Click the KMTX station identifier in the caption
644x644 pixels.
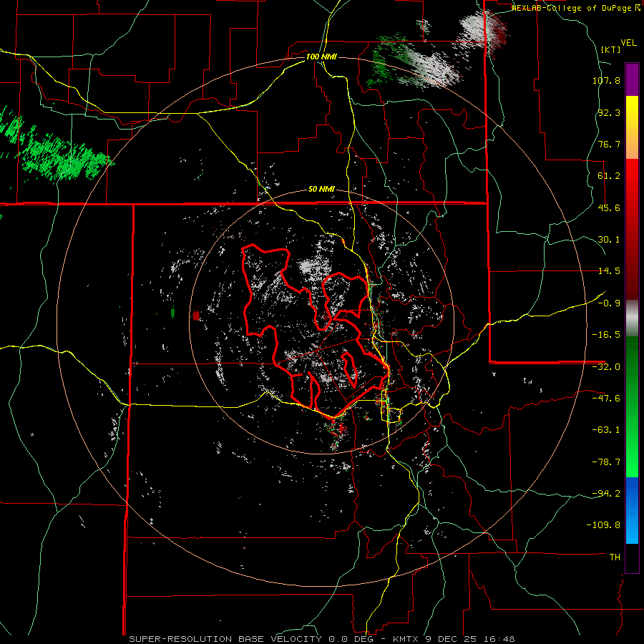[x=406, y=639]
